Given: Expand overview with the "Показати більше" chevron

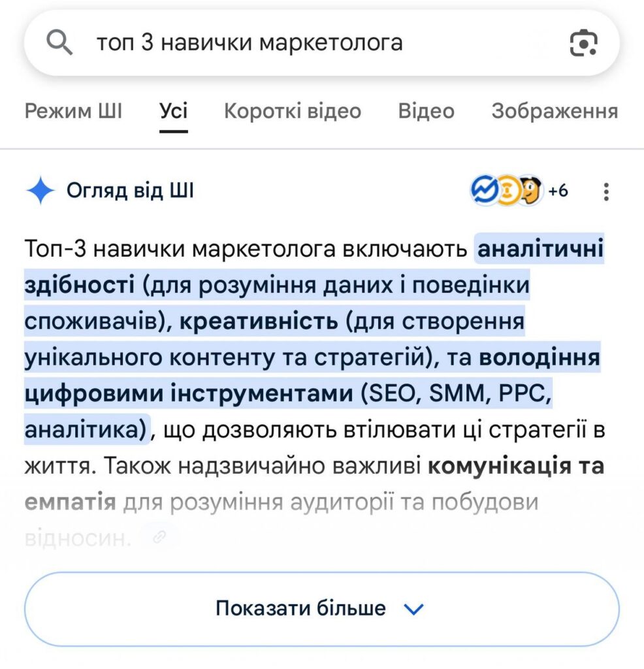Looking at the screenshot, I should click(x=414, y=609).
